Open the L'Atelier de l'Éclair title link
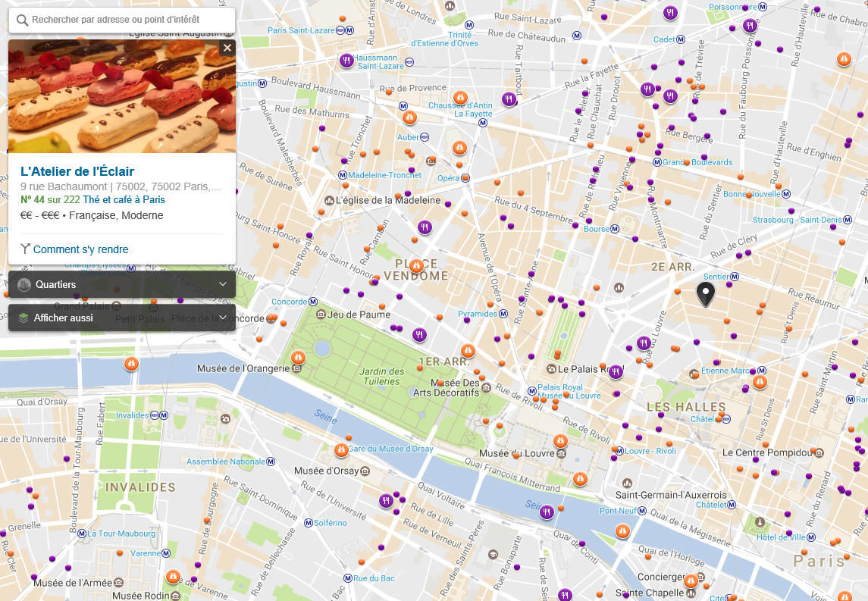The width and height of the screenshot is (868, 601). (77, 171)
